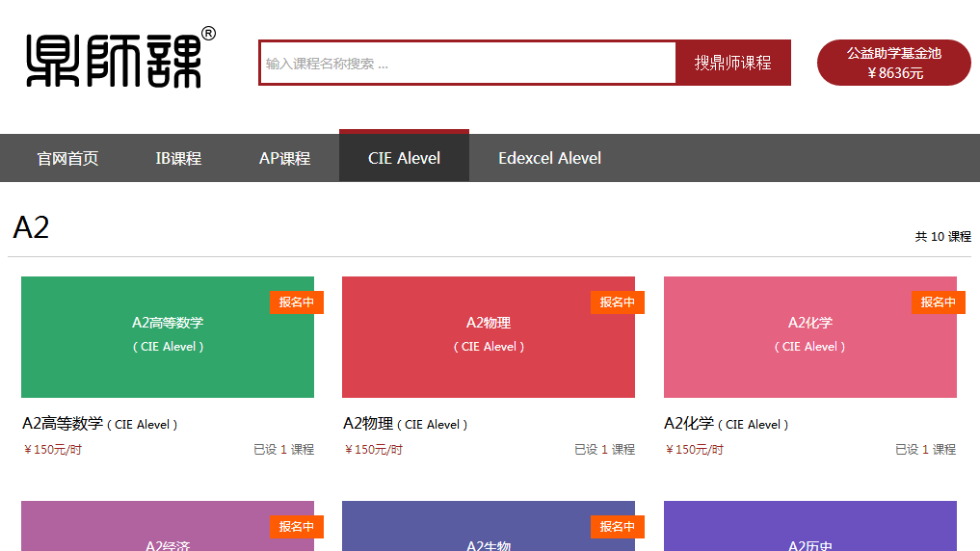Focus the course name search field
The width and height of the screenshot is (980, 551).
coord(467,64)
